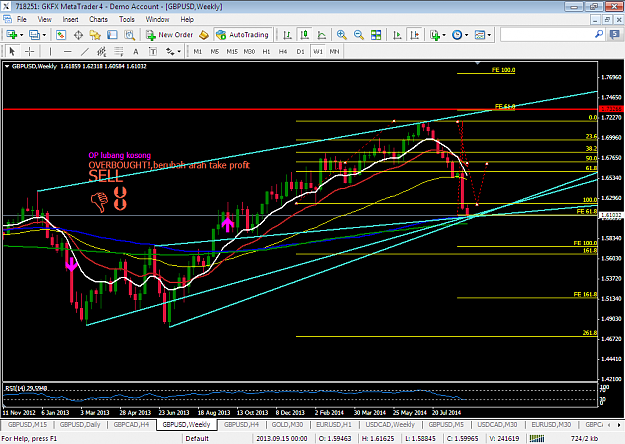Zoom out on the chart
625x444 pixels.
[359, 35]
